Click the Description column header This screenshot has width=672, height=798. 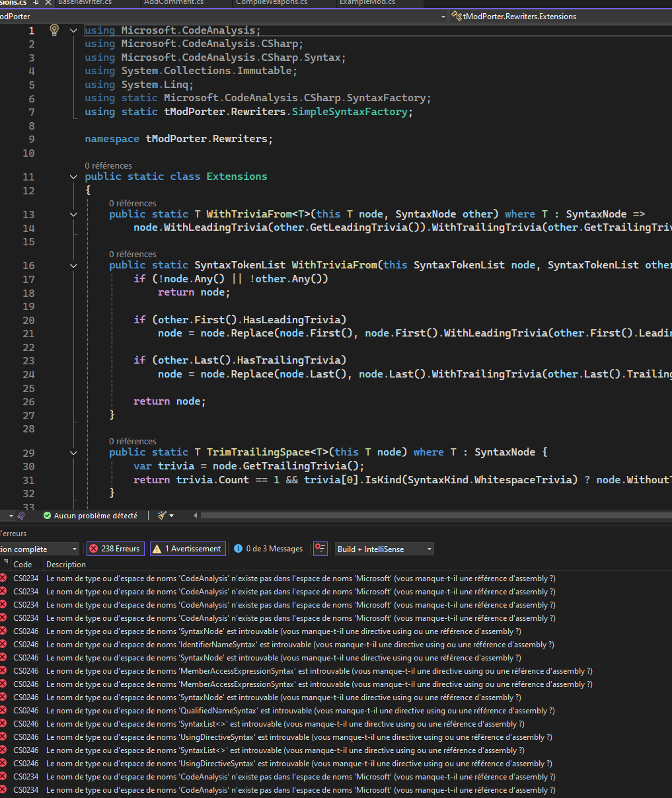click(66, 565)
